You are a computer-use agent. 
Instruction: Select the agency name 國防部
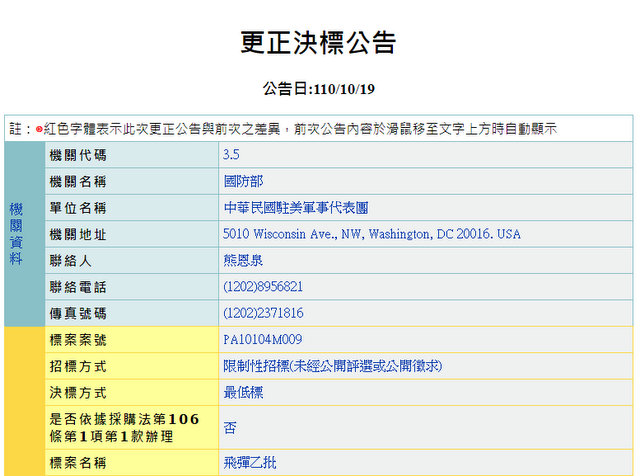coord(243,181)
